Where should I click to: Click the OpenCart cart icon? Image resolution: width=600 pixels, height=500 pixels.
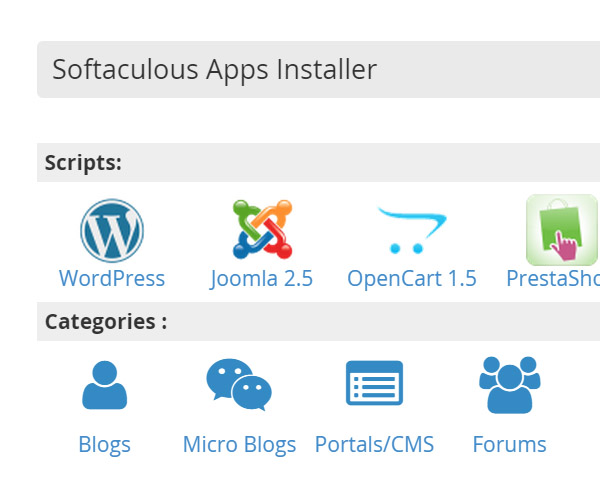coord(412,230)
